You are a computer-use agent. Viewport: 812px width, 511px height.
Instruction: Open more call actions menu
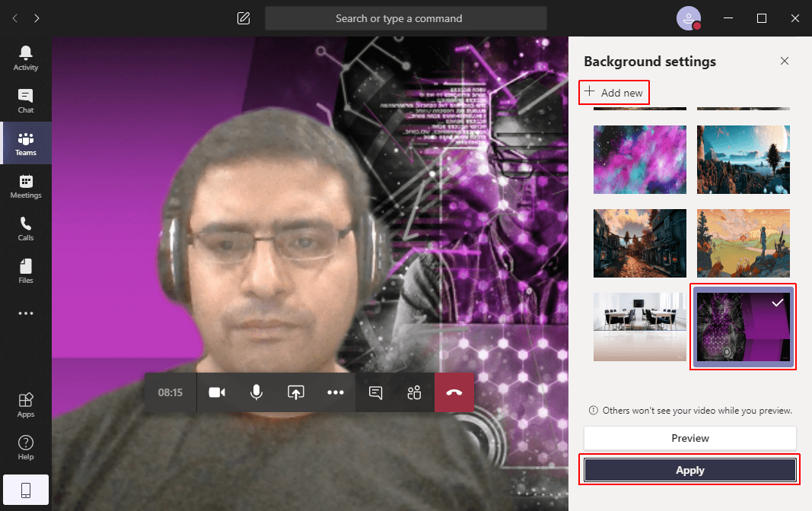point(336,392)
